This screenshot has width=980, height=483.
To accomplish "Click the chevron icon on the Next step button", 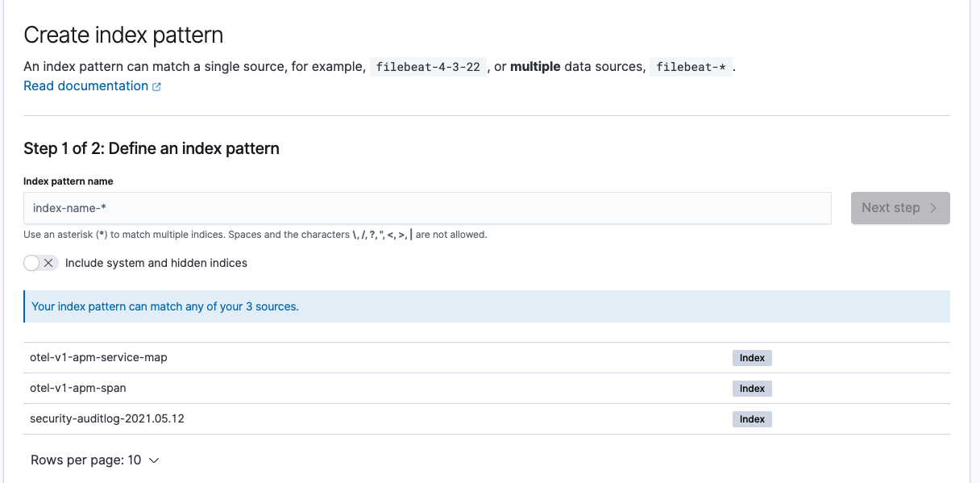I will pyautogui.click(x=932, y=207).
